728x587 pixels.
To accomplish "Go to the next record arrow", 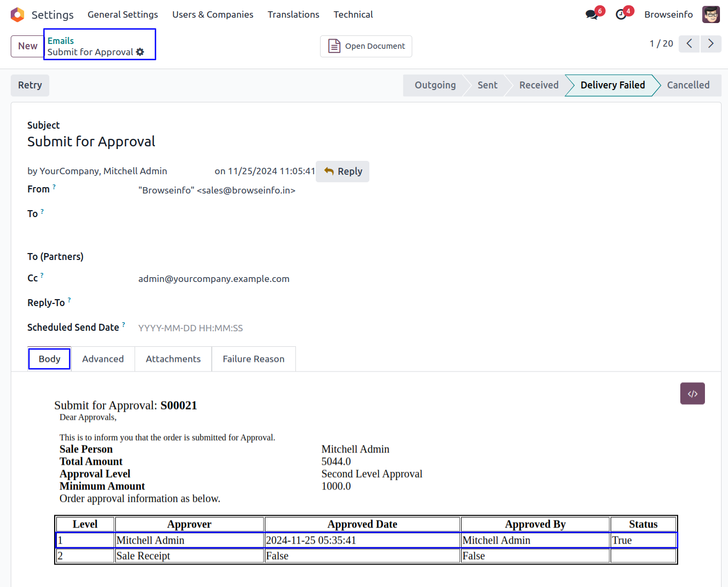I will pos(711,43).
